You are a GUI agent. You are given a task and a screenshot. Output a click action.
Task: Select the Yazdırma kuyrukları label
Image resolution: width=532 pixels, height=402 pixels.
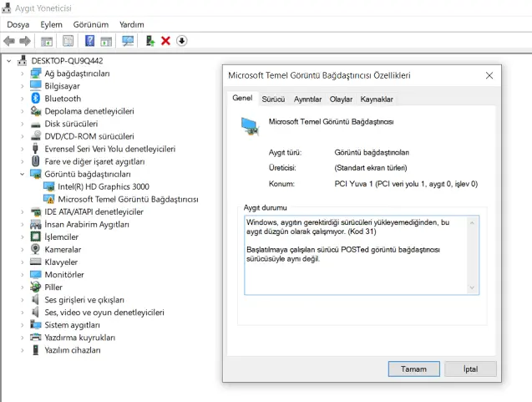pos(79,338)
